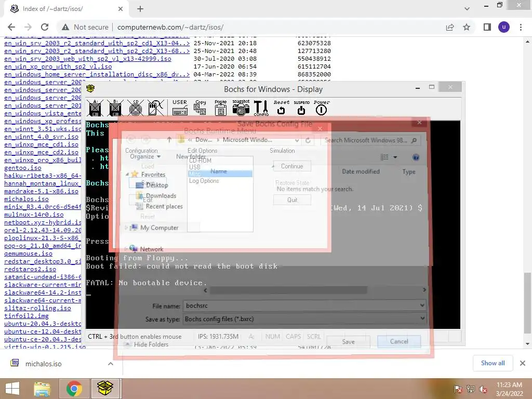Image resolution: width=532 pixels, height=399 pixels.
Task: Click Save button in Save dialog
Action: (x=349, y=342)
